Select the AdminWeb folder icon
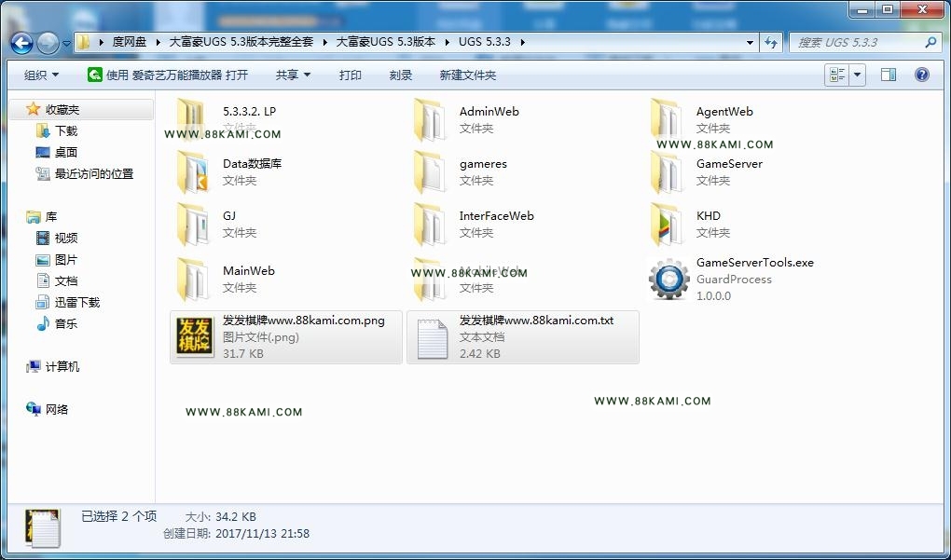The height and width of the screenshot is (560, 951). [430, 120]
